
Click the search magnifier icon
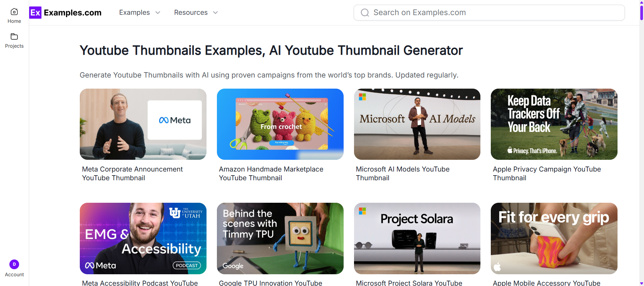[365, 13]
